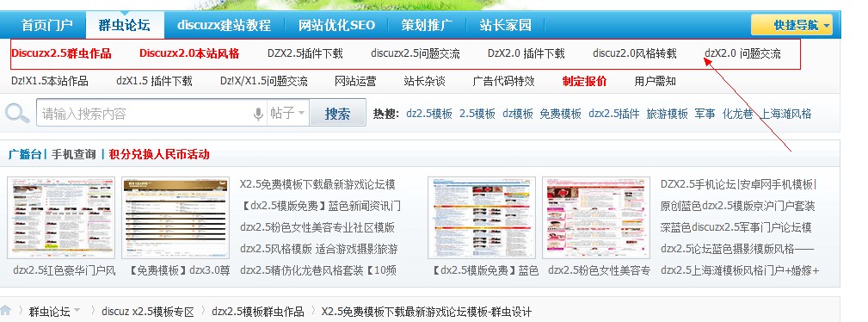The width and height of the screenshot is (868, 322).
Task: Go to 群虫论坛 in breadcrumb
Action: tap(49, 311)
